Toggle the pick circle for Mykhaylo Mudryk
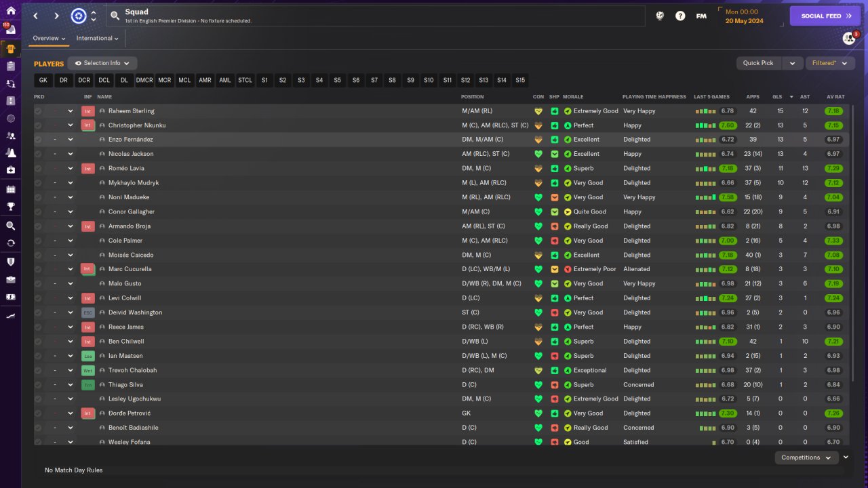The image size is (868, 488). [38, 183]
